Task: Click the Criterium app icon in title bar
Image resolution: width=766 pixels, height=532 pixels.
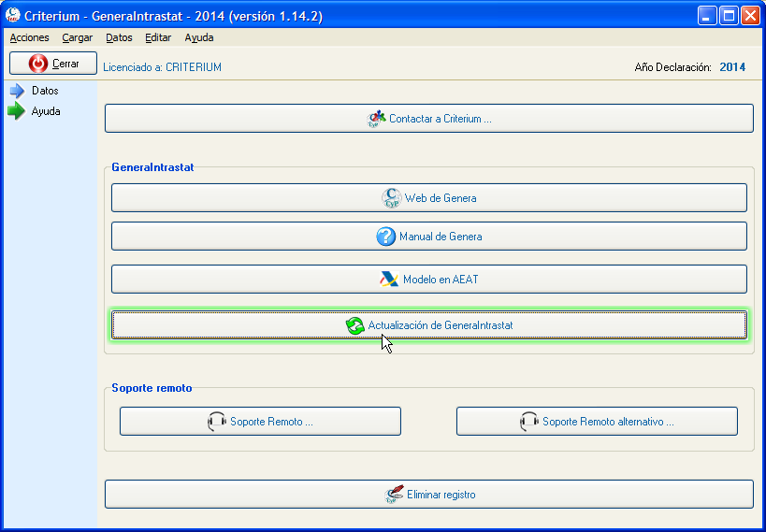Action: (x=13, y=16)
